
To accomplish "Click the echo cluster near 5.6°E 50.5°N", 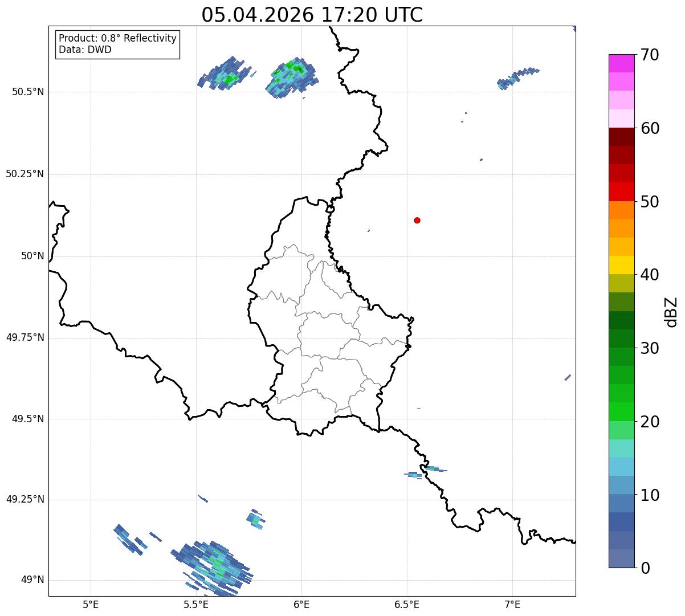I will 226,74.
